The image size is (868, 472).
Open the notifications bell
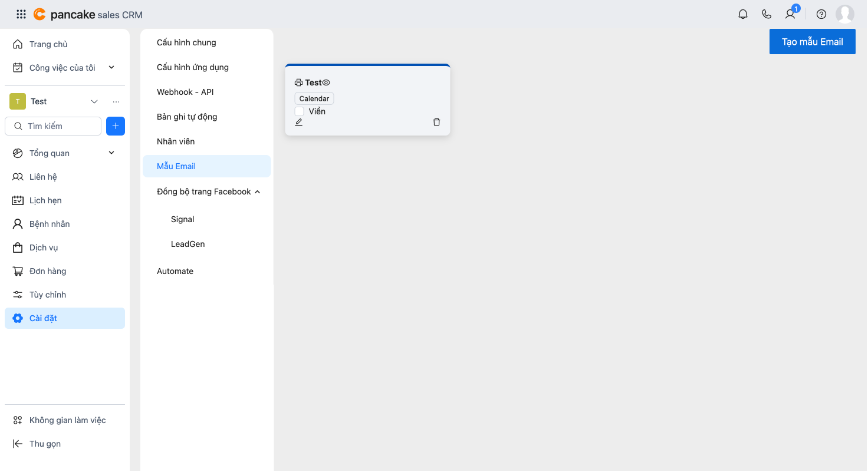click(x=743, y=15)
